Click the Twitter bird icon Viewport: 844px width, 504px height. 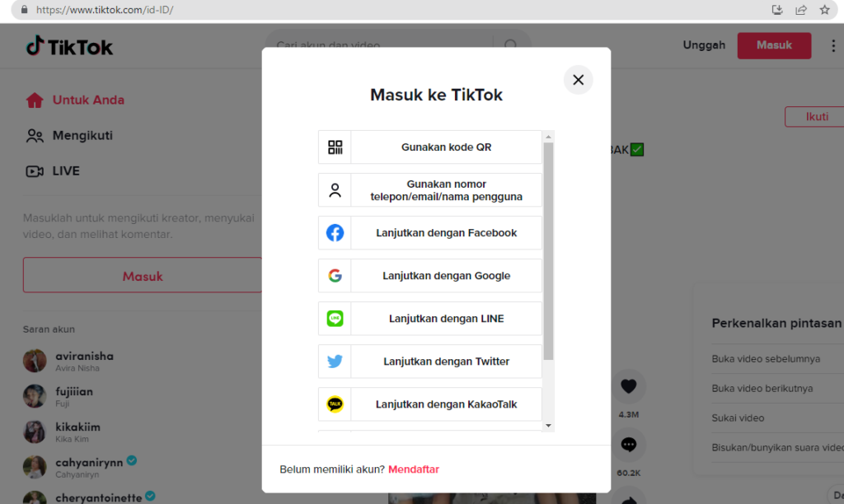(335, 362)
